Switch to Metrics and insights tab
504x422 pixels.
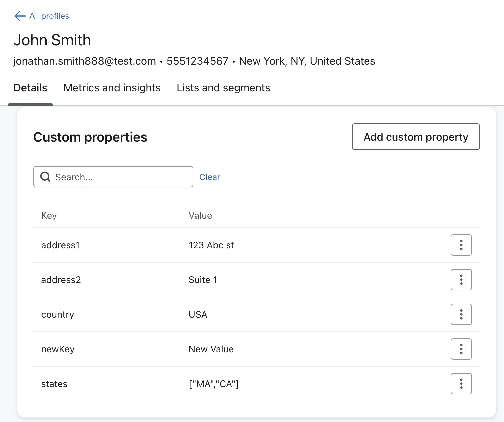(x=112, y=88)
